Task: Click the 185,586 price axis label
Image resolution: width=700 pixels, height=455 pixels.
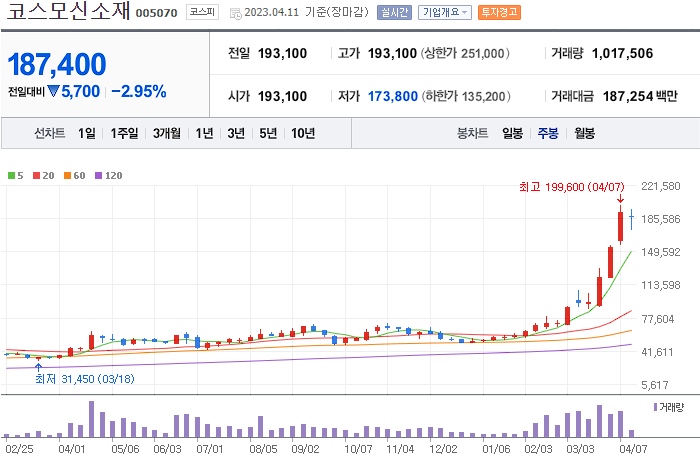Action: pos(661,219)
